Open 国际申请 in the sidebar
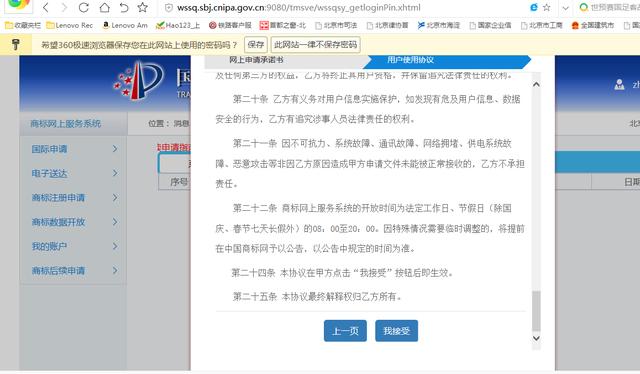This screenshot has width=640, height=374. pos(49,149)
